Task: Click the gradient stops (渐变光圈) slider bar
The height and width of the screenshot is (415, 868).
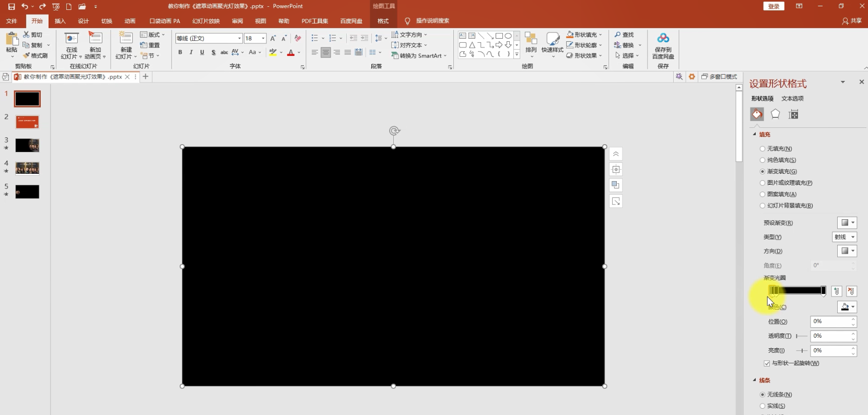Action: [797, 290]
